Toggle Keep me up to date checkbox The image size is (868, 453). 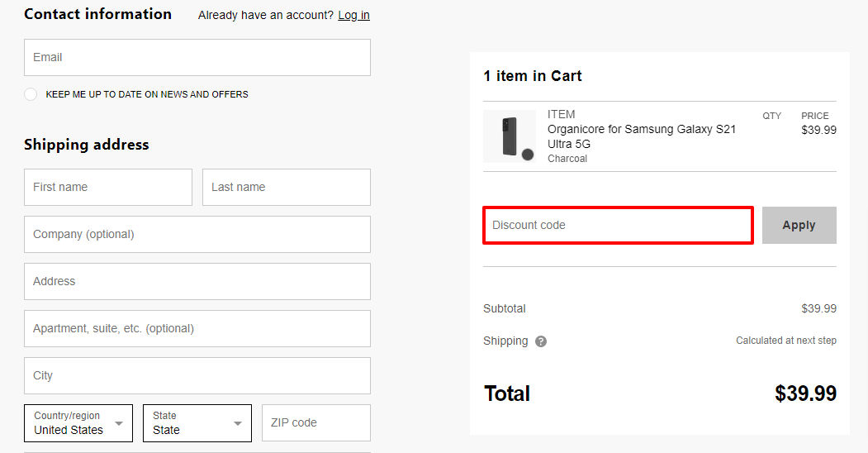[x=31, y=94]
